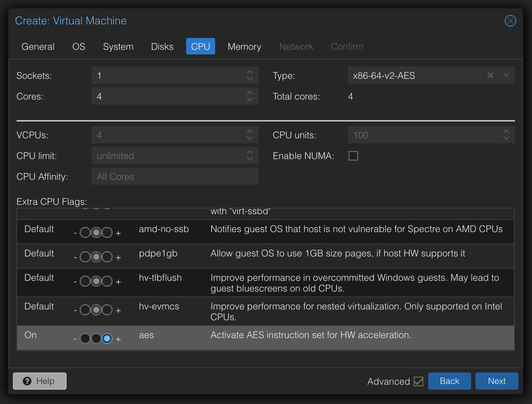Decrease the Sockets value with down arrow

[x=250, y=79]
